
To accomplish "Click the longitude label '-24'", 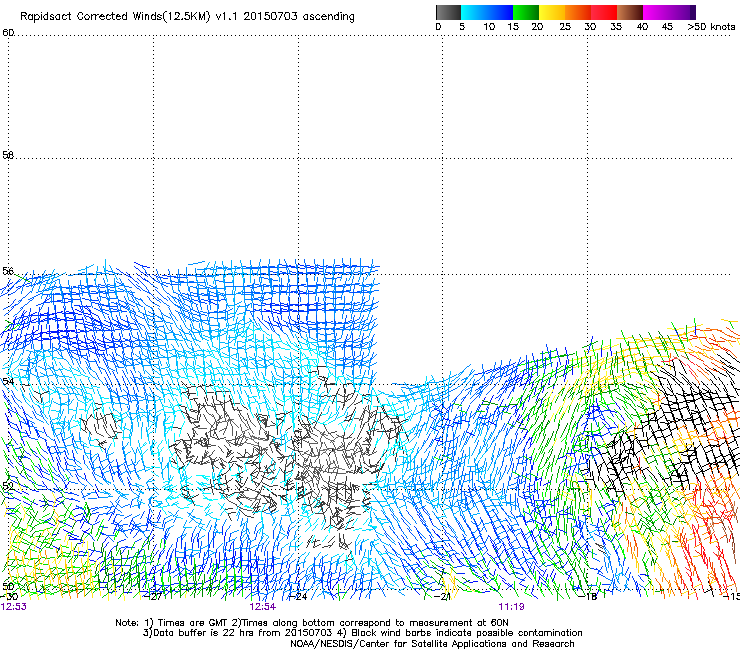I will coord(300,597).
